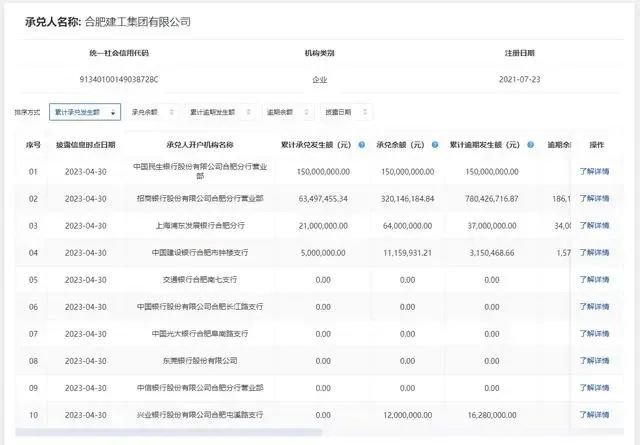This screenshot has height=445, width=640.
Task: Click the 统一社会信用代码 label
Action: tap(119, 53)
